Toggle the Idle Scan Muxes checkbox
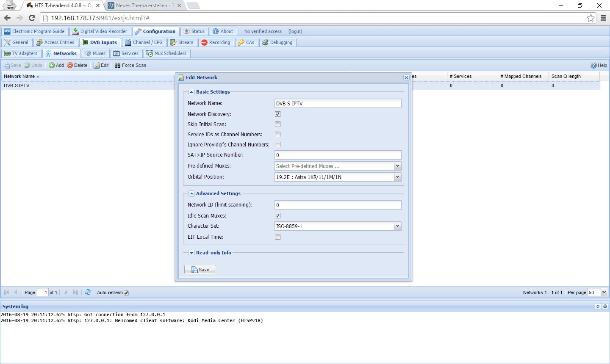The height and width of the screenshot is (364, 610). point(277,216)
